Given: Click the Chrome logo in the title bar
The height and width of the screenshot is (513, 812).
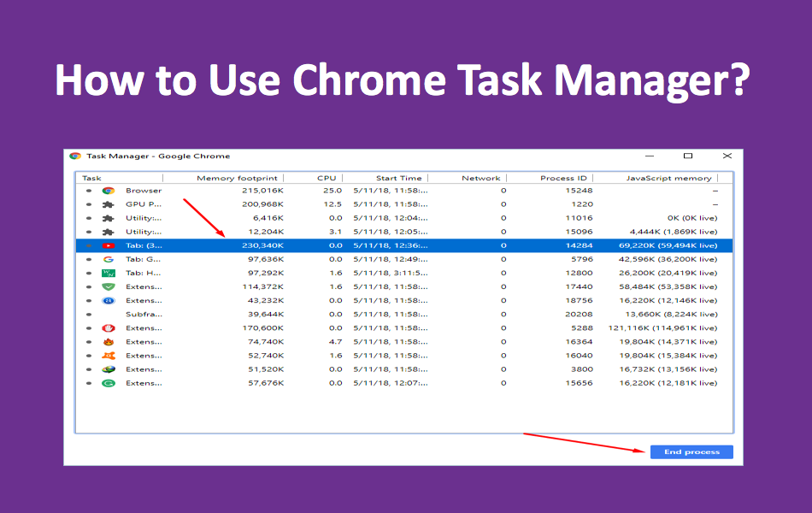Looking at the screenshot, I should click(75, 156).
